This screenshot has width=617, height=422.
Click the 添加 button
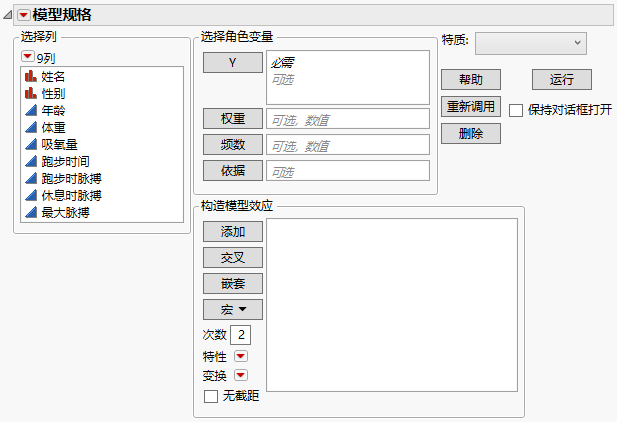[x=233, y=231]
